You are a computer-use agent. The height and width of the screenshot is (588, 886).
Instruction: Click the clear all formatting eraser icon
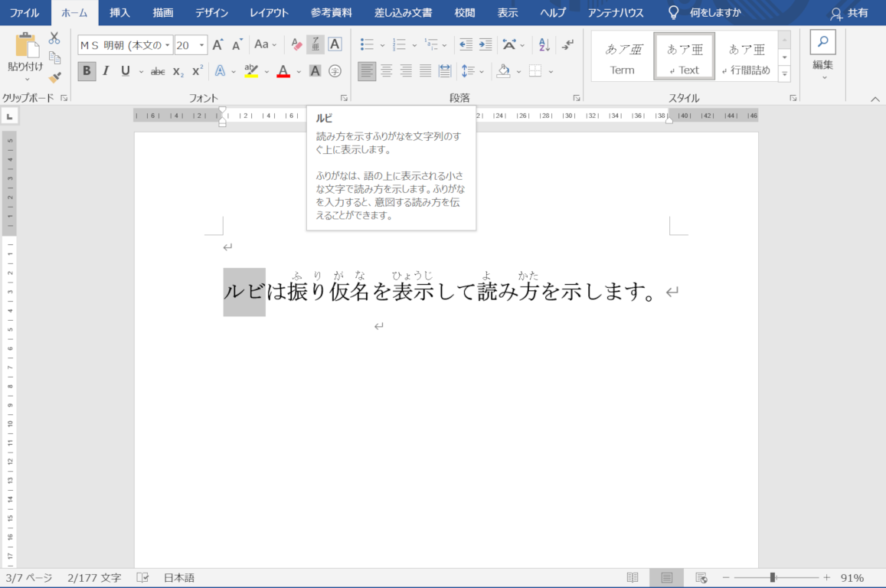click(x=296, y=44)
